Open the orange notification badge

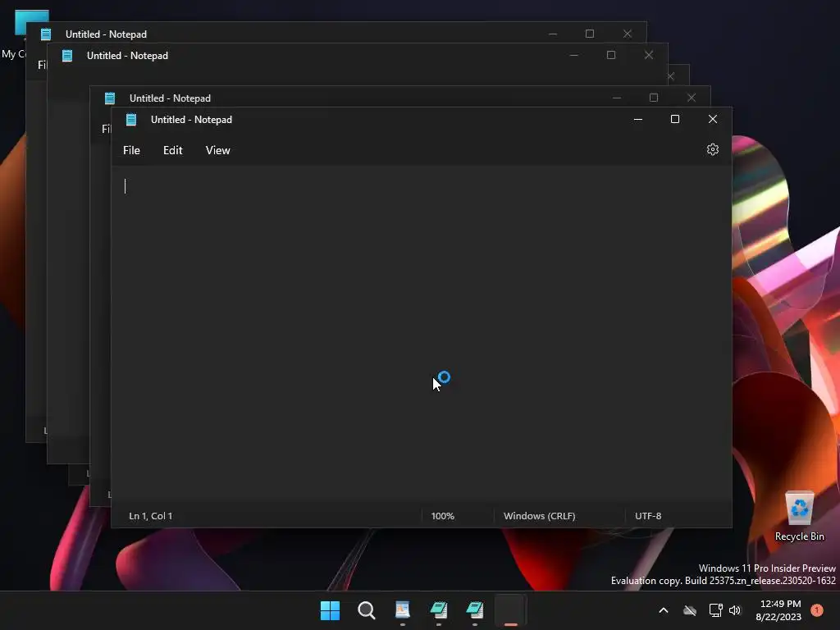click(x=817, y=610)
